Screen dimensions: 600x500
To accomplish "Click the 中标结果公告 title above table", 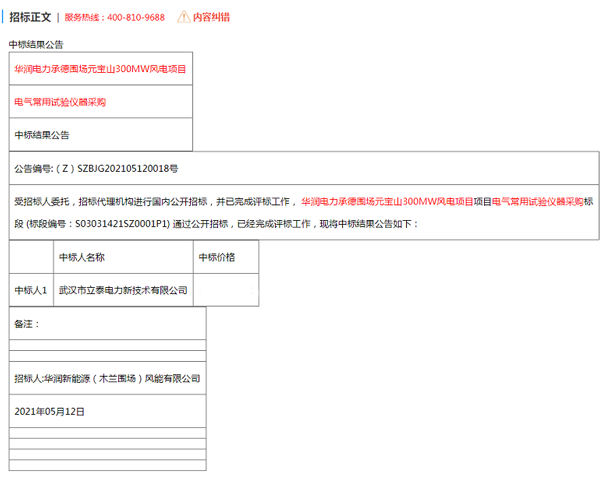I will (36, 45).
